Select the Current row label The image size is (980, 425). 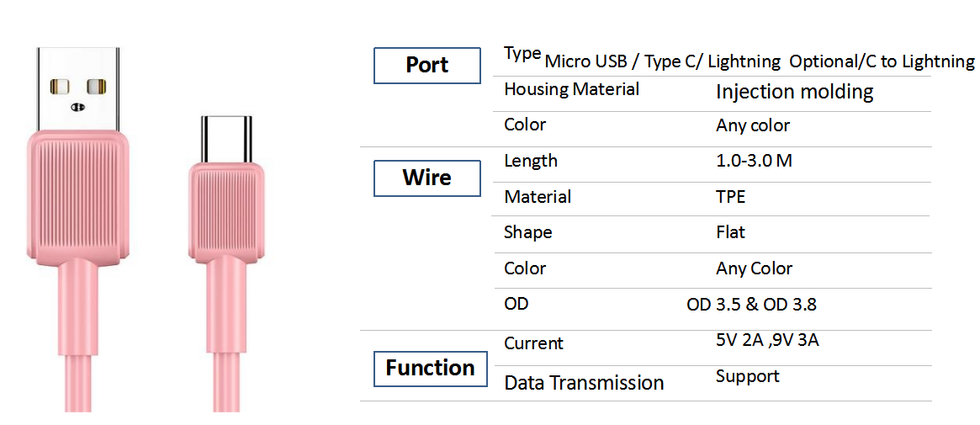(534, 343)
